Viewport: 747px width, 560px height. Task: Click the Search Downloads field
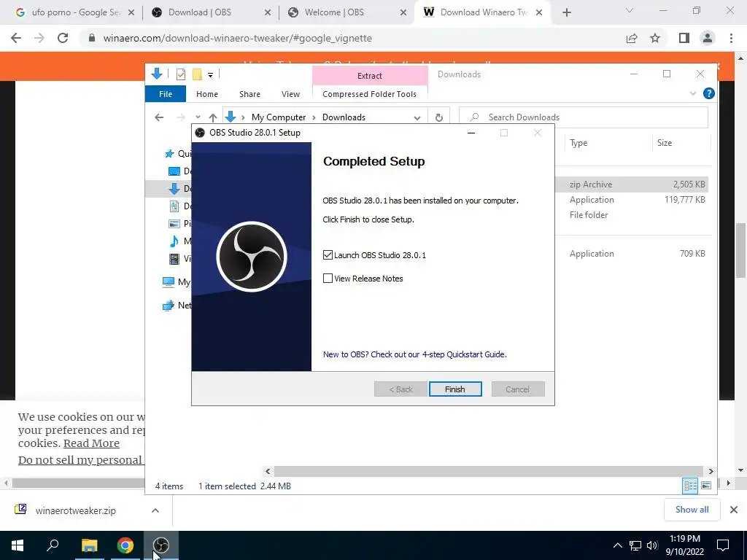tap(583, 117)
